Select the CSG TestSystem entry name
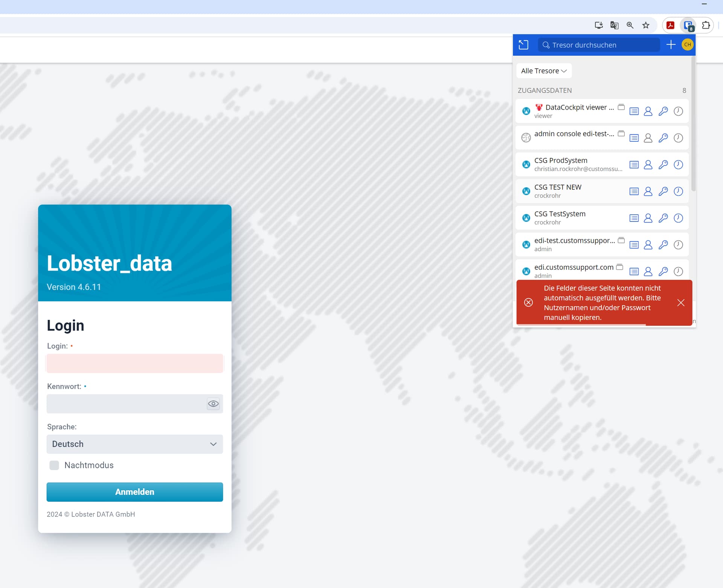723x588 pixels. [x=560, y=214]
